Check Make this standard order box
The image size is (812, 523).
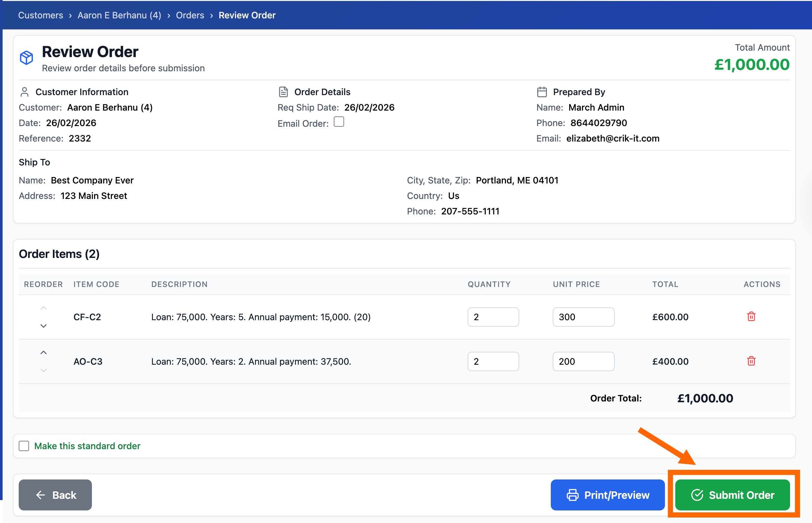coord(24,446)
